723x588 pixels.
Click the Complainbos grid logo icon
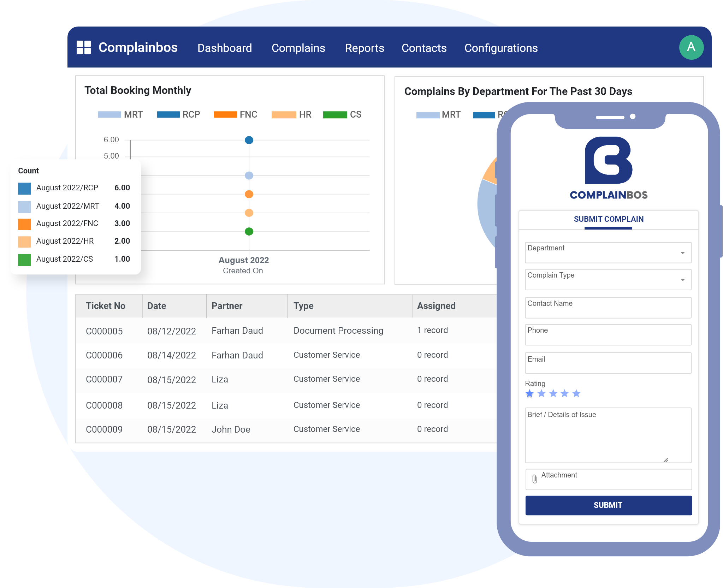coord(84,47)
